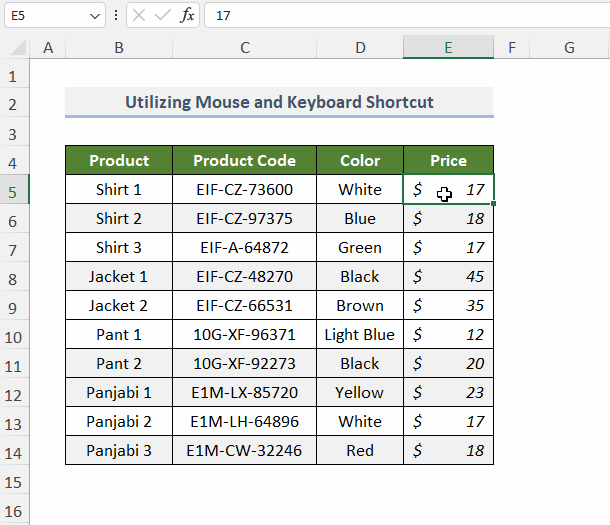Select column E header

point(448,48)
